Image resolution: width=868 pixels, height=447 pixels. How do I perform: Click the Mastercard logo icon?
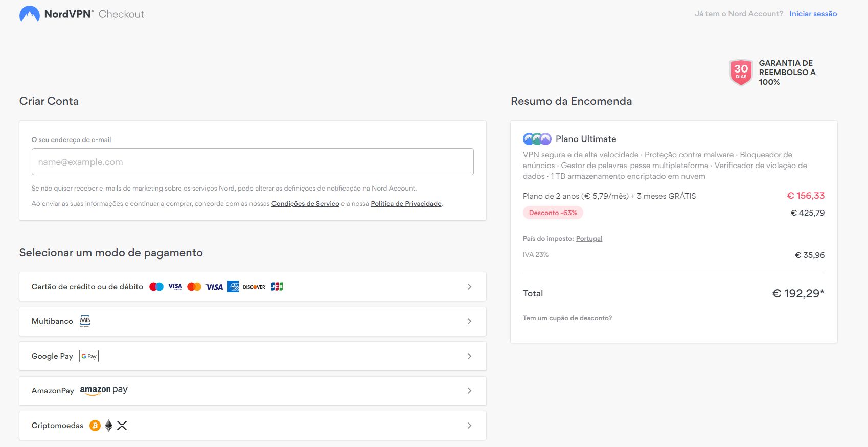click(194, 287)
